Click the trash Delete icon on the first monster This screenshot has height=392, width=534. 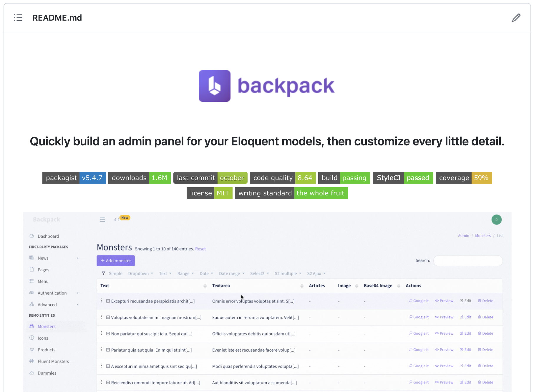(479, 300)
